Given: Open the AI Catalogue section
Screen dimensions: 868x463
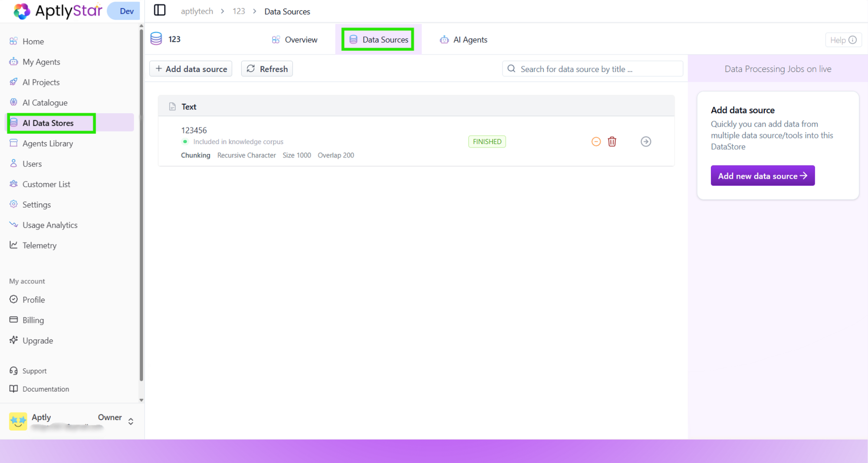Looking at the screenshot, I should [x=45, y=103].
